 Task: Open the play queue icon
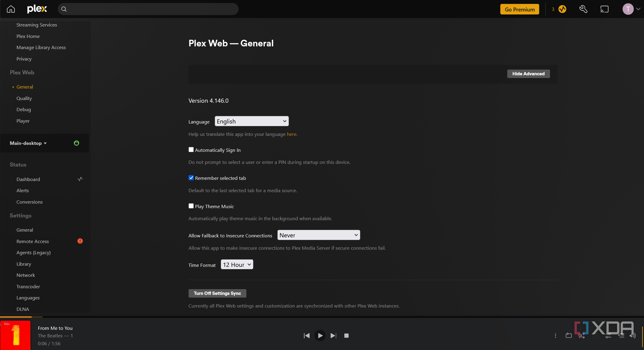pyautogui.click(x=622, y=336)
